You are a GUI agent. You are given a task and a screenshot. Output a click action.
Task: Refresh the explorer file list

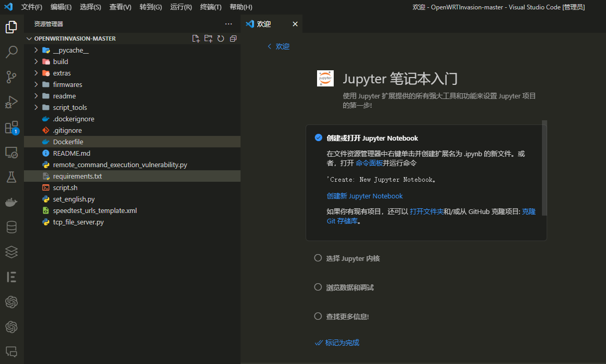(x=221, y=38)
